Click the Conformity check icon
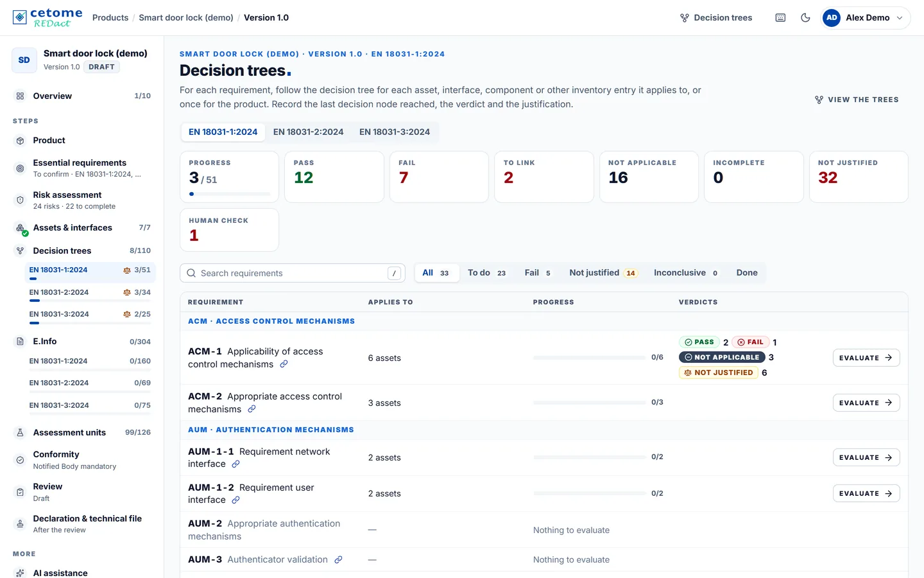 20,460
